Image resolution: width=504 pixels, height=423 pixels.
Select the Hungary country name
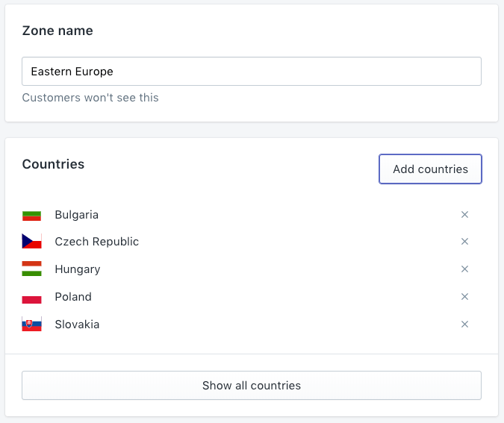pyautogui.click(x=77, y=269)
